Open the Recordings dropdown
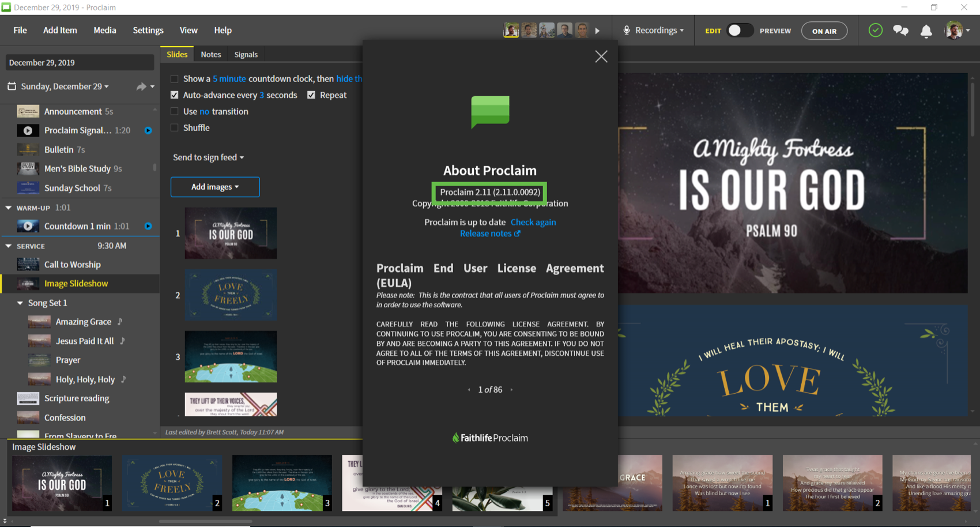 [x=659, y=30]
